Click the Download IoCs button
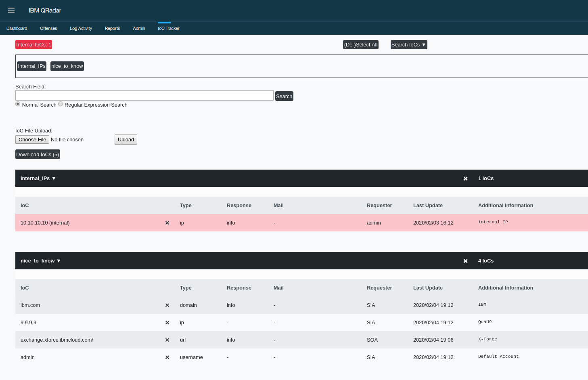588x380 pixels. [x=38, y=154]
